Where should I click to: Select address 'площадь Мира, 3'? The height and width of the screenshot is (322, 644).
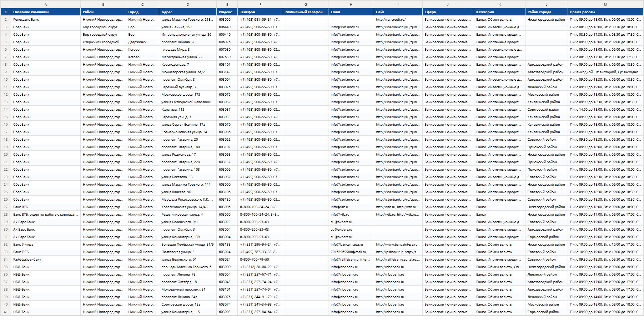(x=188, y=50)
